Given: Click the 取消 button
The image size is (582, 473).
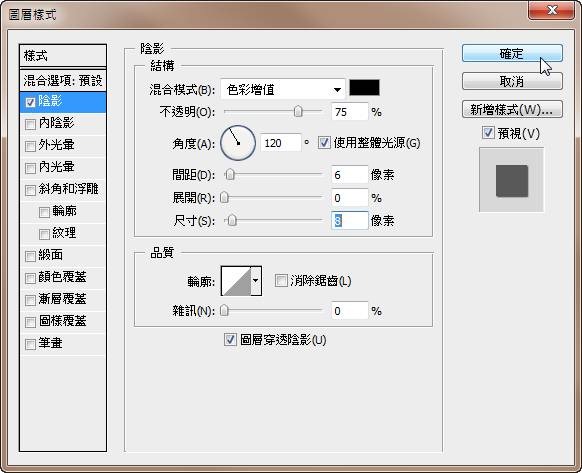Looking at the screenshot, I should coord(512,81).
